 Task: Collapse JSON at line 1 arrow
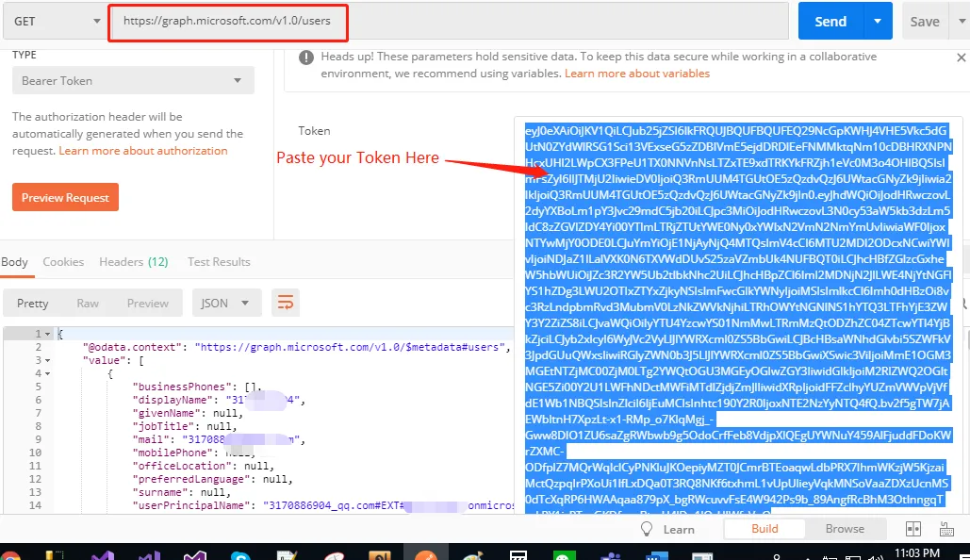pyautogui.click(x=48, y=334)
